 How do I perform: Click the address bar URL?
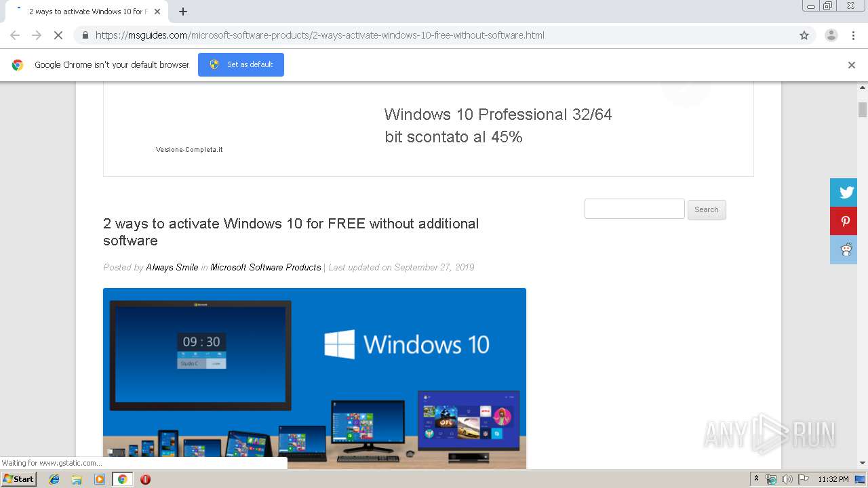pos(319,35)
